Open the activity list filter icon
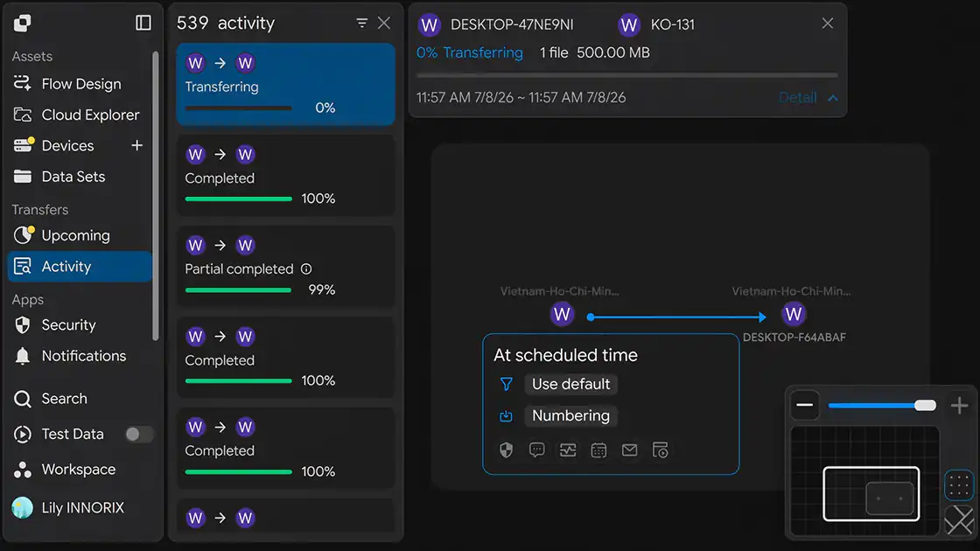The image size is (980, 551). point(362,23)
